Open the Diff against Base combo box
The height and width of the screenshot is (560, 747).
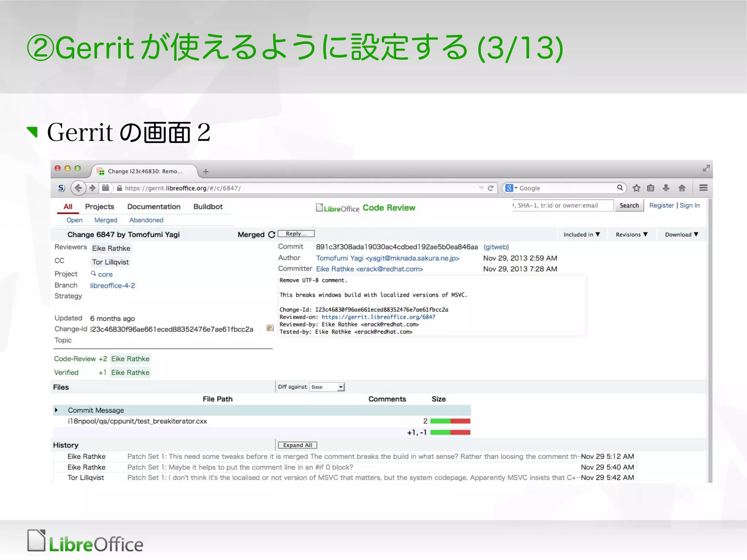click(327, 387)
